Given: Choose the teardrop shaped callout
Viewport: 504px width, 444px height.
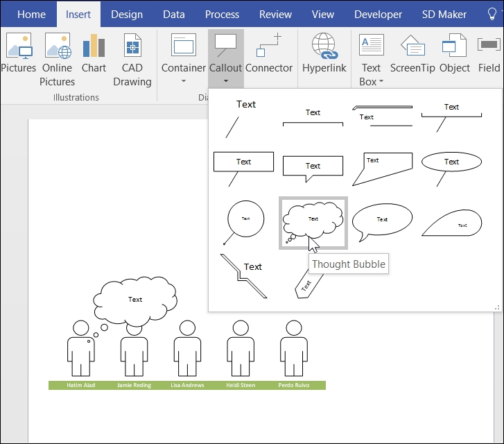Looking at the screenshot, I should [x=451, y=223].
